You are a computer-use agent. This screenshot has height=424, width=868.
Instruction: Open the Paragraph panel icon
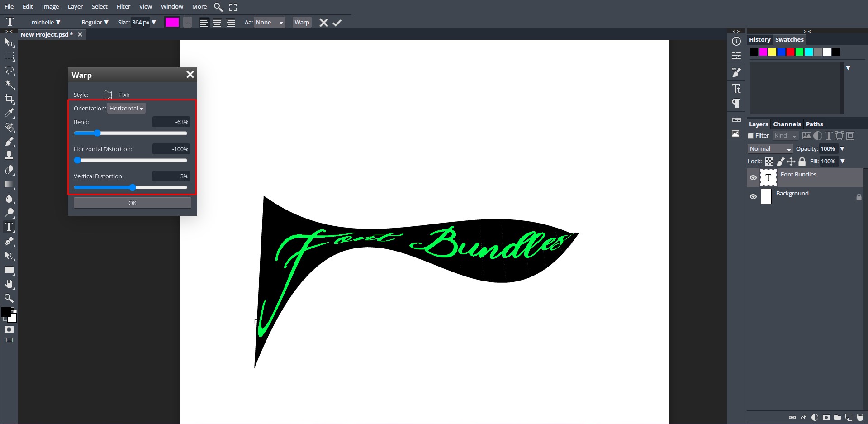click(736, 103)
